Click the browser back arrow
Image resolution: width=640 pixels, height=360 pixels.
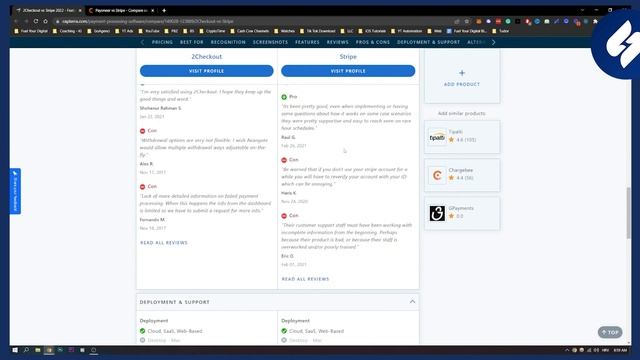[x=16, y=21]
